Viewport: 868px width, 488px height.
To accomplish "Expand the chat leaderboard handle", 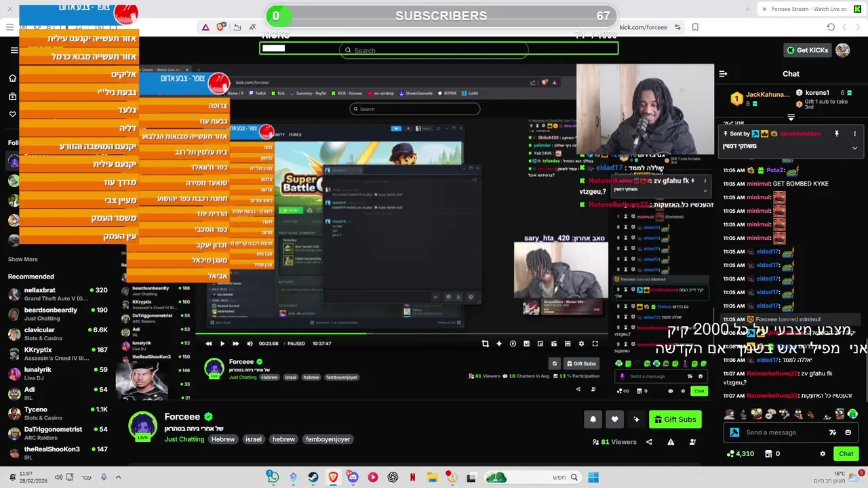I will 791,117.
